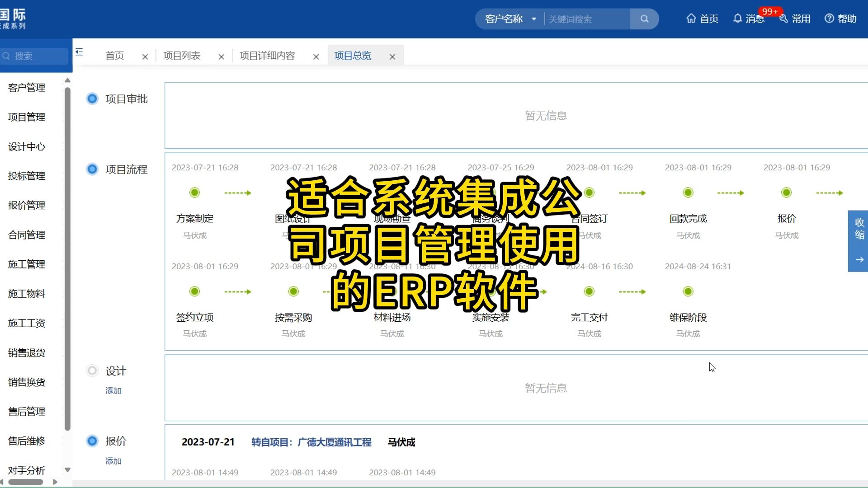Click the green node above 完工交付
This screenshot has height=488, width=868.
click(x=589, y=291)
